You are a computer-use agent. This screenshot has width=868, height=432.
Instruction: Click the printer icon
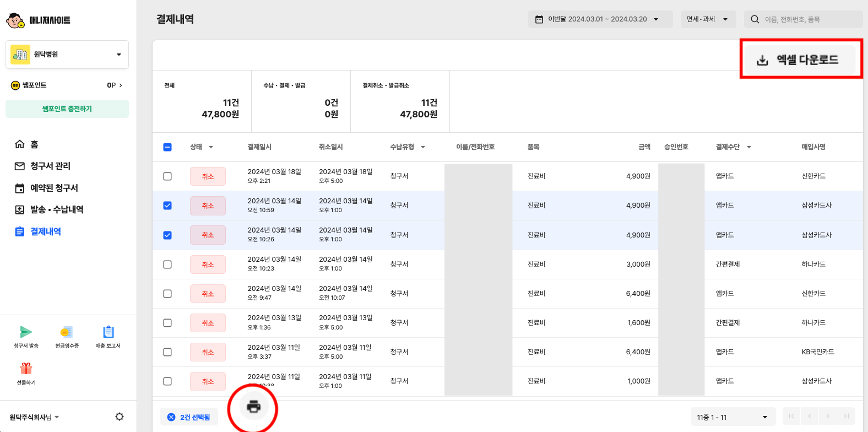point(253,407)
